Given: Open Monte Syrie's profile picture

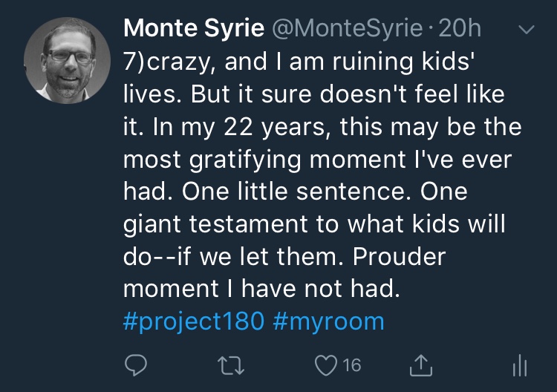Looking at the screenshot, I should 63,60.
